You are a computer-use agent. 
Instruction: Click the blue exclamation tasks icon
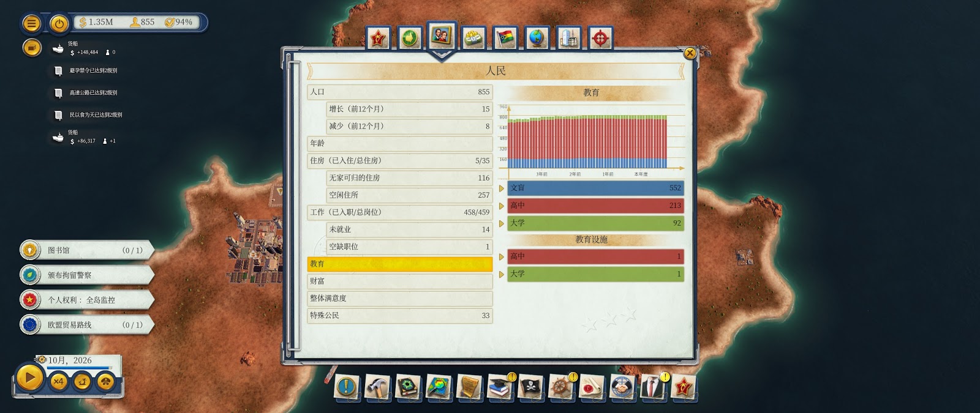click(x=347, y=387)
